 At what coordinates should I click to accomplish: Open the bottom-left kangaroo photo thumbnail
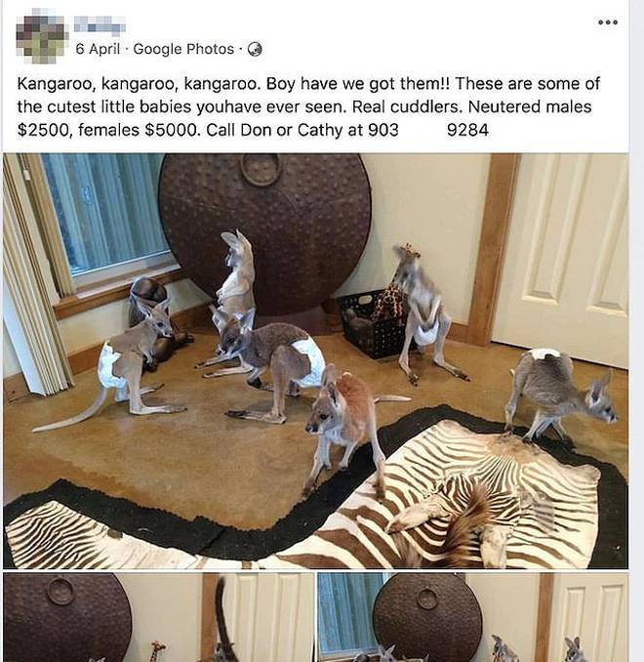pyautogui.click(x=159, y=617)
